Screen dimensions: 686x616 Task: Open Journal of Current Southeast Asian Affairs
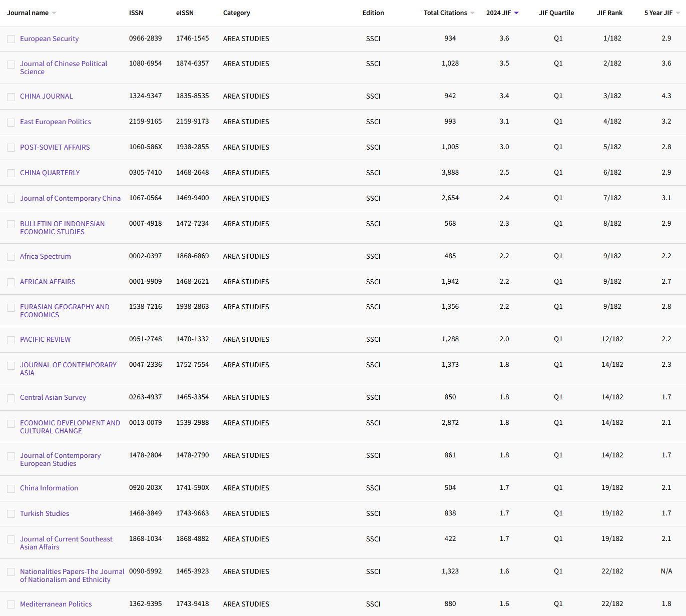tap(66, 543)
